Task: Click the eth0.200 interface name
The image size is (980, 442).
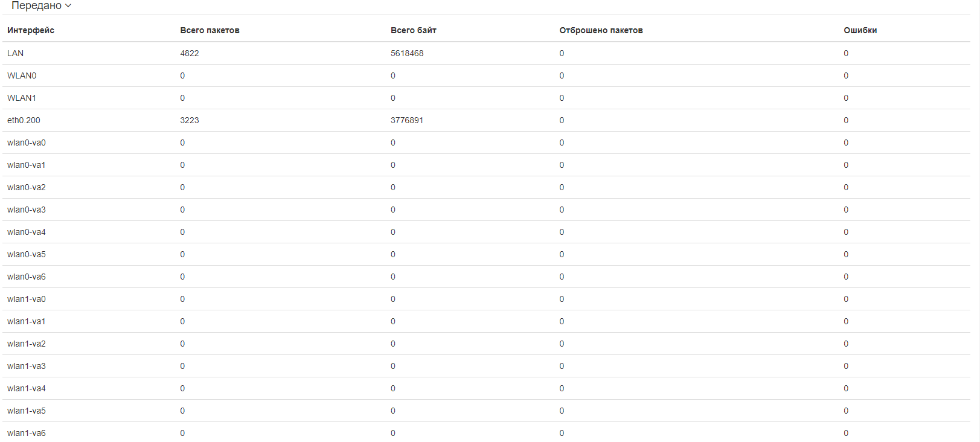Action: [24, 120]
